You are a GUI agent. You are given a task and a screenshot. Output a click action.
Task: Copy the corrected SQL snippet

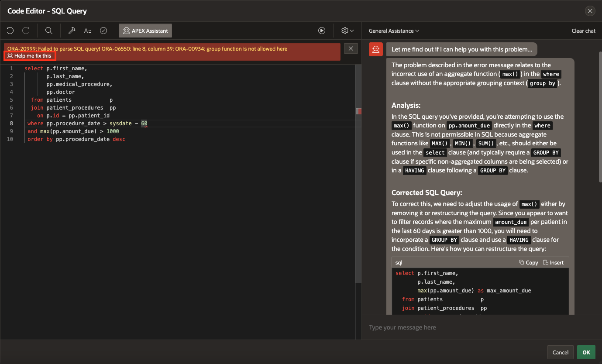point(528,262)
